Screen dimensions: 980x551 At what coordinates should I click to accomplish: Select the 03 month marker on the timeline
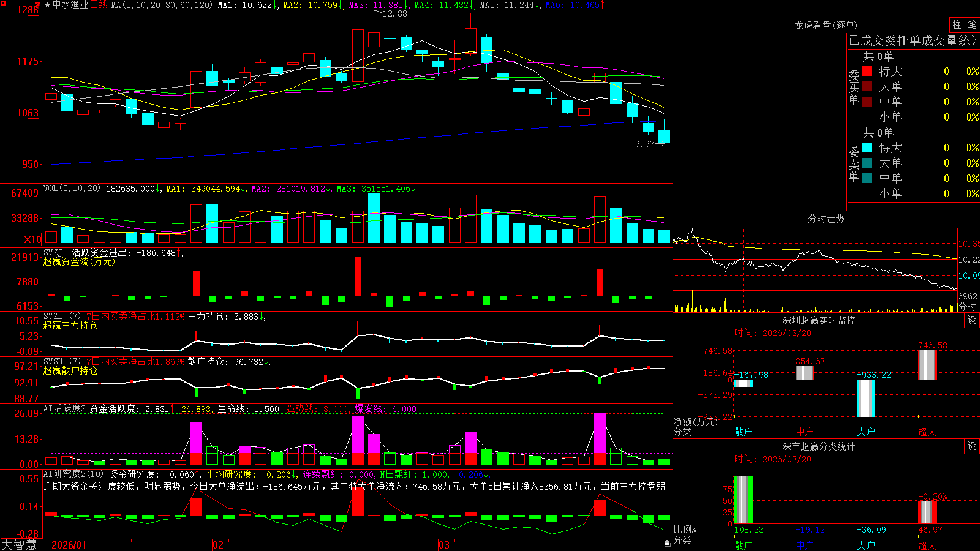[444, 545]
